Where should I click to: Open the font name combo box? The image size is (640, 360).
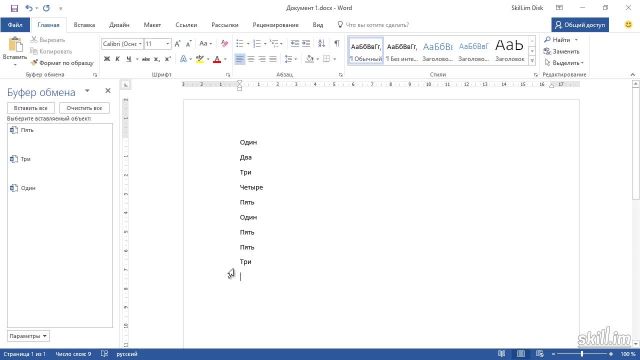click(x=122, y=44)
